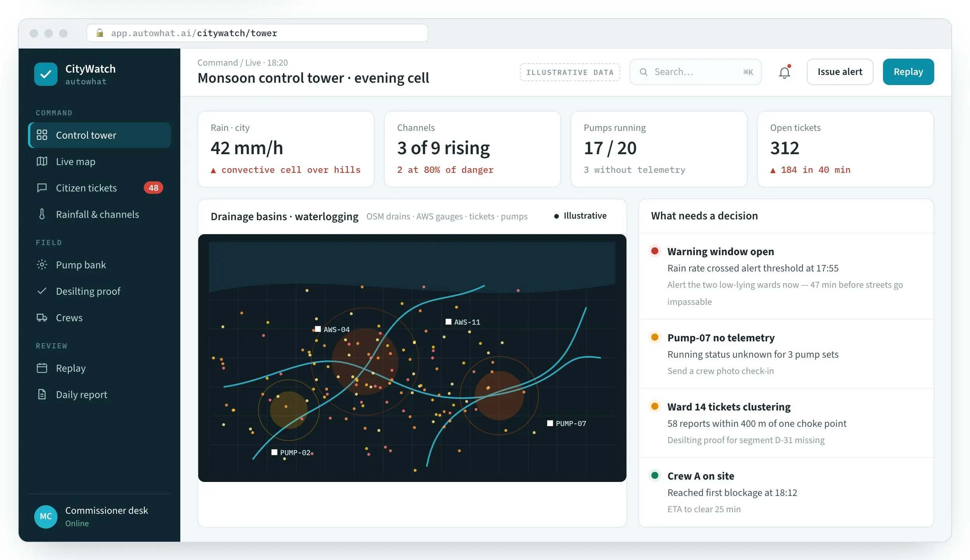
Task: Click the Illustrative legend dot on map header
Action: [x=557, y=216]
